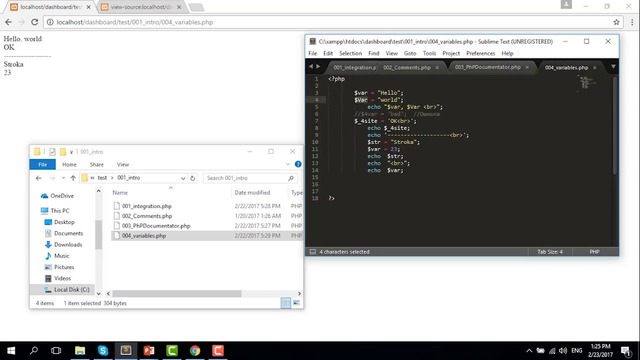Close the 003_PhPDocumentator.php editor tab
This screenshot has width=640, height=360.
click(x=527, y=67)
